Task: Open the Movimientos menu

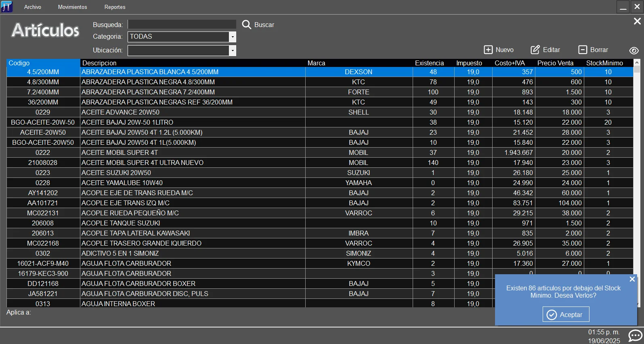Action: [72, 7]
